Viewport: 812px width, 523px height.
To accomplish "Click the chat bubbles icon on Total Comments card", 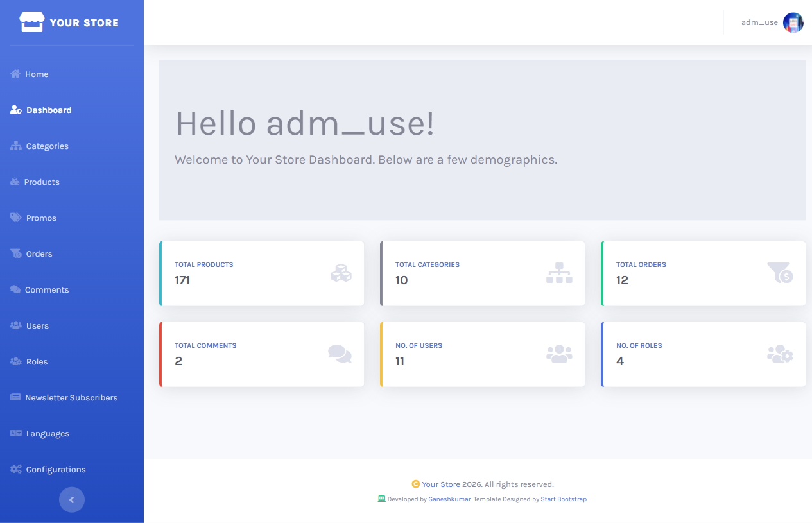I will (340, 354).
